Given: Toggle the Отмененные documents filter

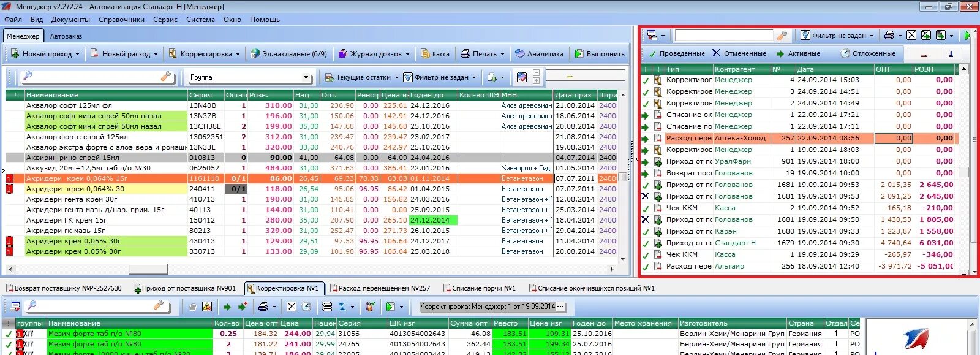Looking at the screenshot, I should pos(739,53).
